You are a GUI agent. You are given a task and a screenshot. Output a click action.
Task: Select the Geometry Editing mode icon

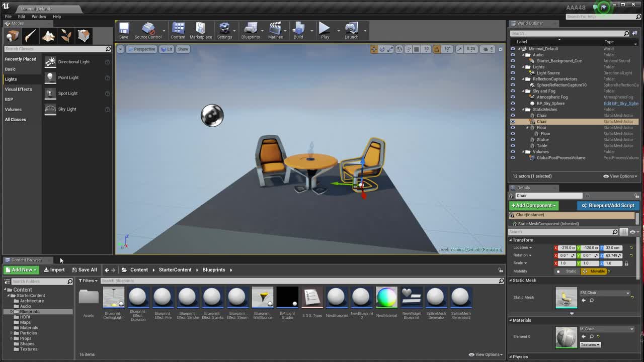(x=84, y=36)
